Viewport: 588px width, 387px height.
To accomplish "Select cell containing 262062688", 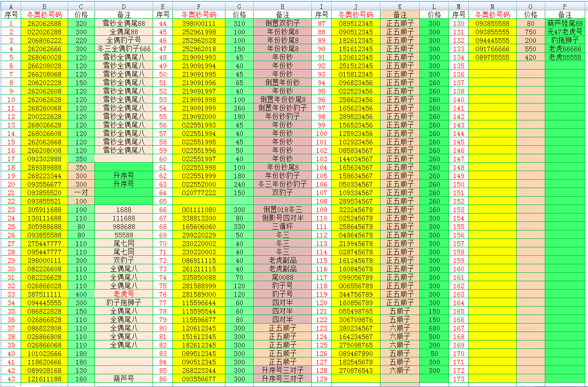I will coord(44,24).
